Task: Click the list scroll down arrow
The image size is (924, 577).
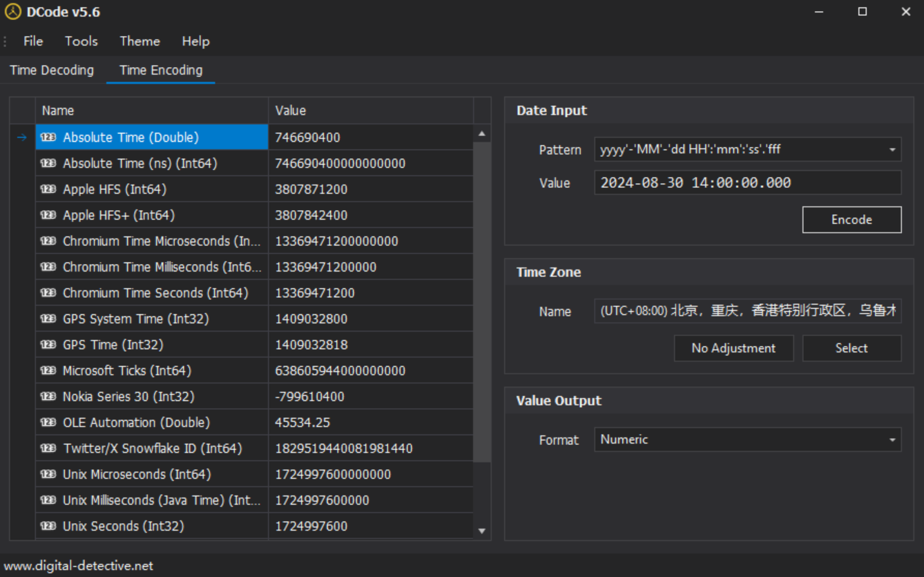Action: [482, 531]
